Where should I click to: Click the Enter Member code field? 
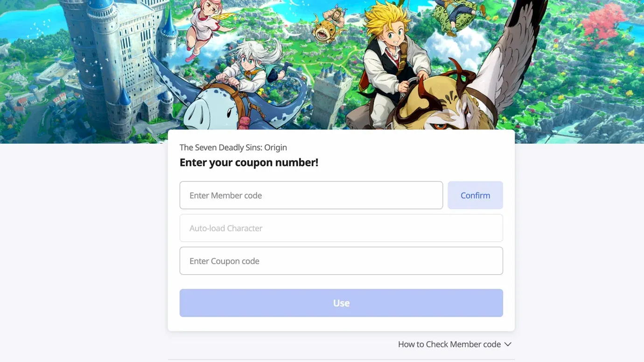click(311, 195)
